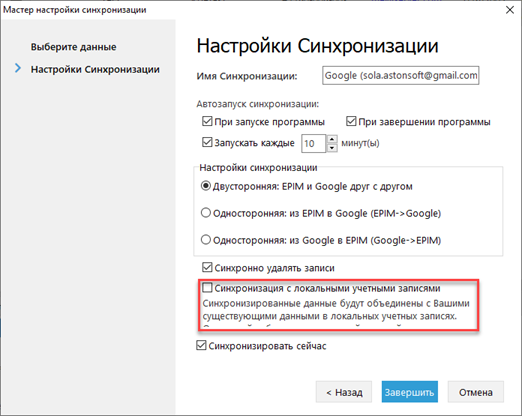Uncheck 'Синхронизировать сейчас' checkbox
The width and height of the screenshot is (522, 416).
click(201, 345)
